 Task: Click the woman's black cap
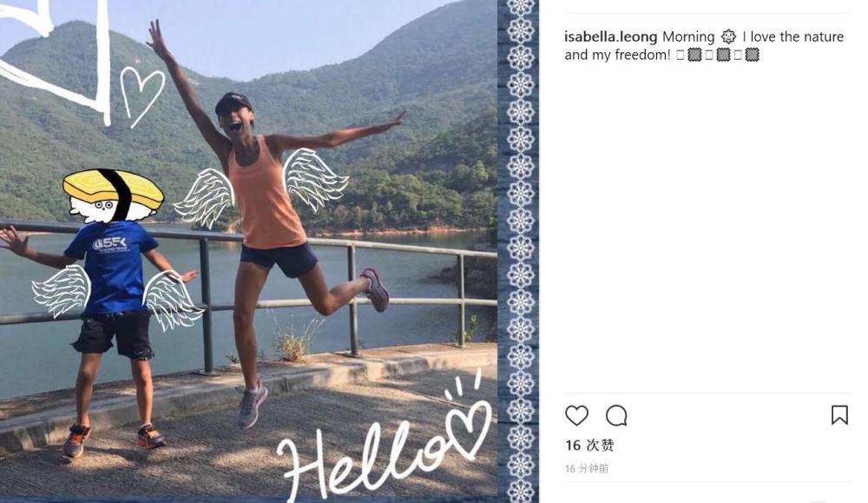coord(233,103)
